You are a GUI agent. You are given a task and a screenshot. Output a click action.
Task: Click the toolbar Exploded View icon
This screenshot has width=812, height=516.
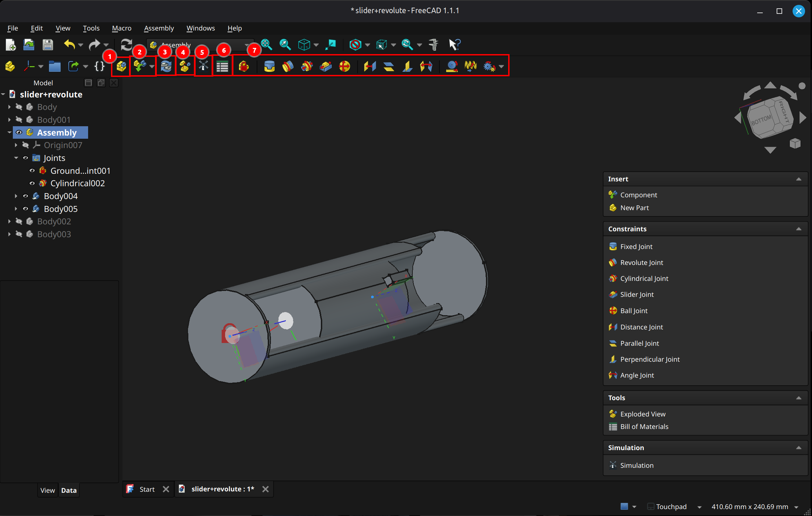click(185, 66)
